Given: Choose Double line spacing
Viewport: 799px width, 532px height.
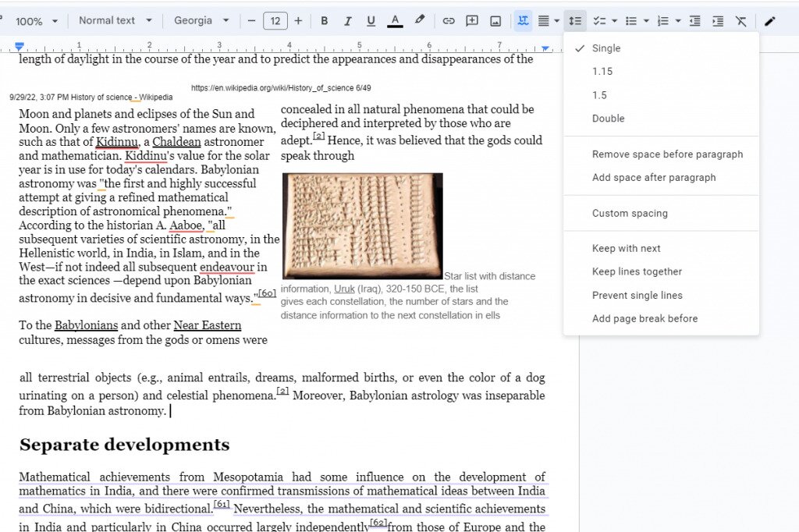Looking at the screenshot, I should (608, 119).
